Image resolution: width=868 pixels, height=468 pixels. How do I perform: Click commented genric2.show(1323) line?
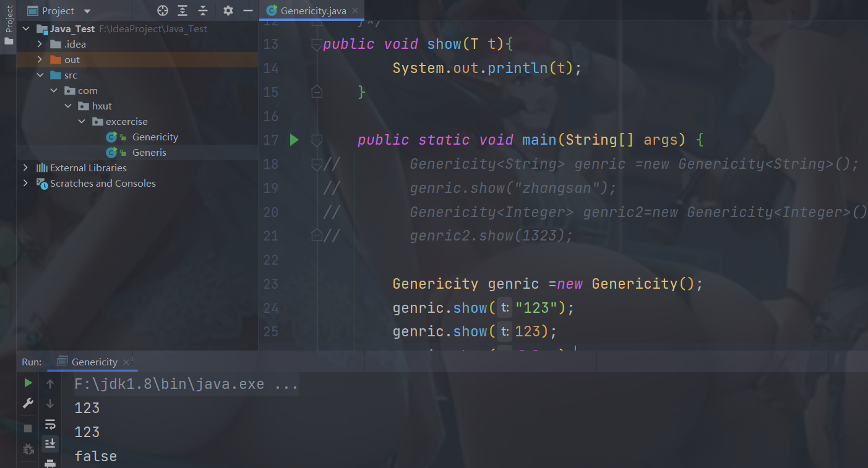492,236
